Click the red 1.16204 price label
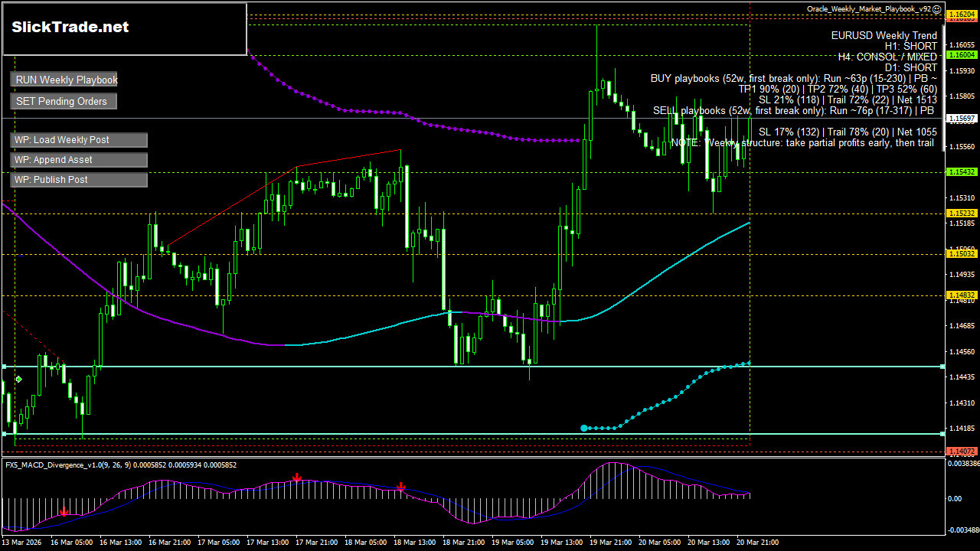 962,15
